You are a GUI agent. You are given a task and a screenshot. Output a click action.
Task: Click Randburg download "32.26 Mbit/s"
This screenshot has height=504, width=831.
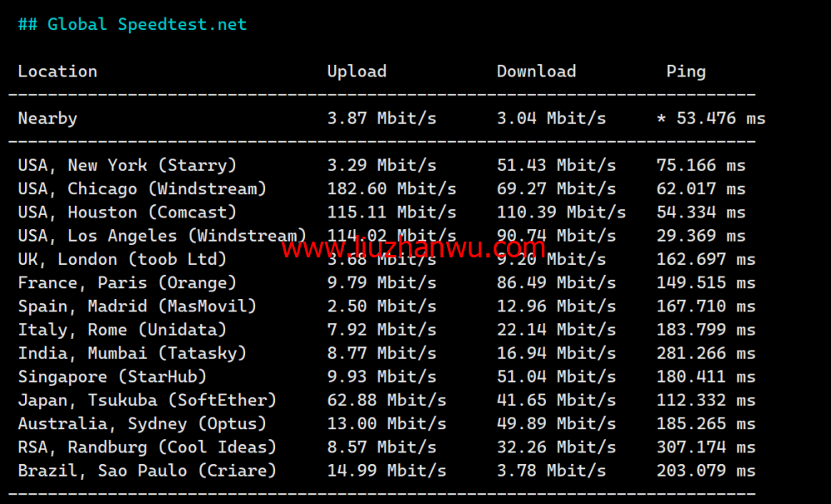click(x=557, y=448)
